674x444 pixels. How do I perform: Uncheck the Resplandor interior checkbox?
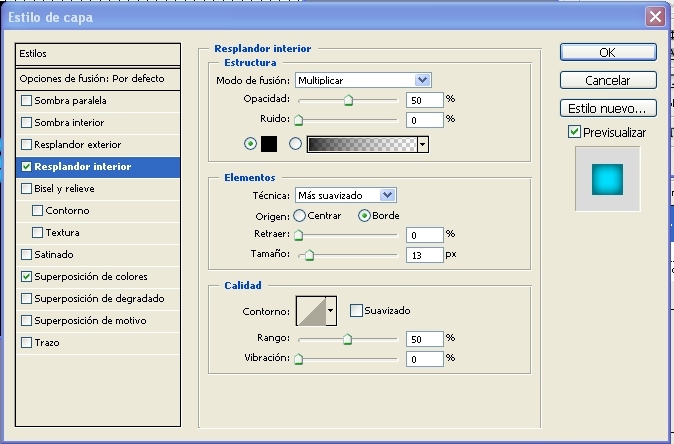(x=26, y=167)
